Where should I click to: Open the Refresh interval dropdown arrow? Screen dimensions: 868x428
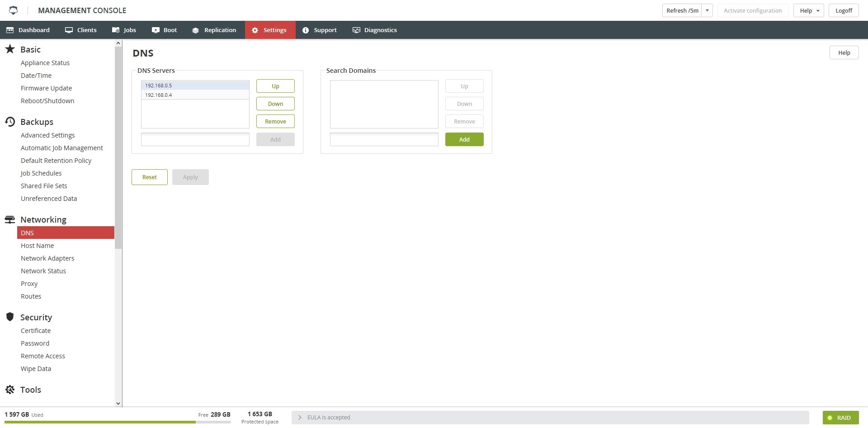707,10
